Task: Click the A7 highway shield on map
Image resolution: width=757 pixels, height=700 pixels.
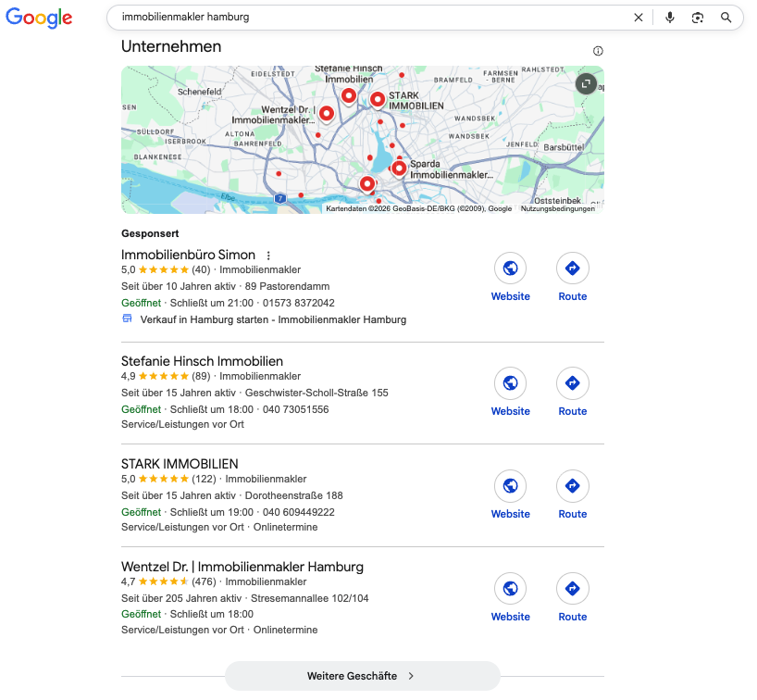Action: point(280,198)
